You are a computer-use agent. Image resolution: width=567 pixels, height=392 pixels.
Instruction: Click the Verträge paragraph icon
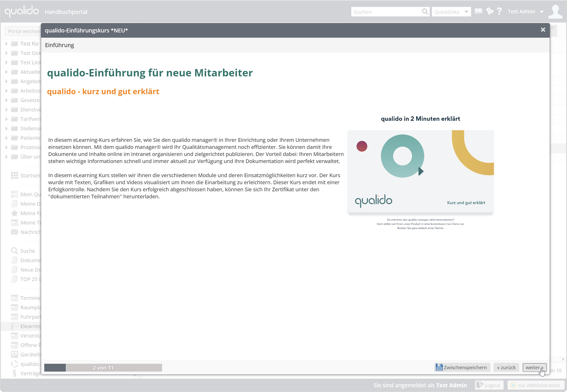pos(14,373)
